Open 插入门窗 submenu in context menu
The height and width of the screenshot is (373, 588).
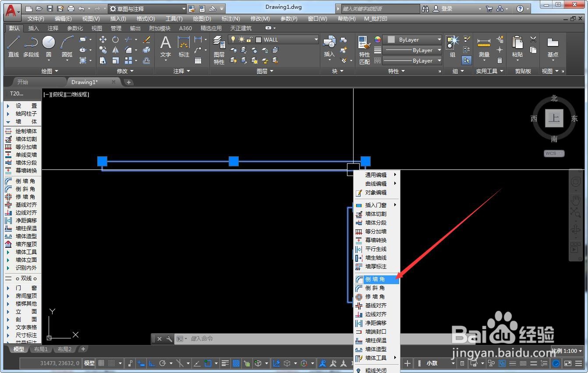click(x=377, y=205)
